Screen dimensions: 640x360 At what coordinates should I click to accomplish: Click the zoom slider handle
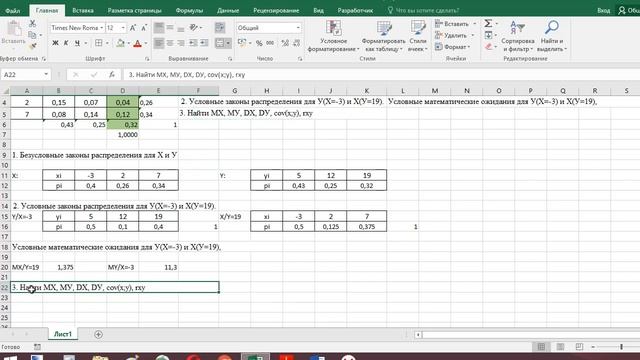(621, 347)
